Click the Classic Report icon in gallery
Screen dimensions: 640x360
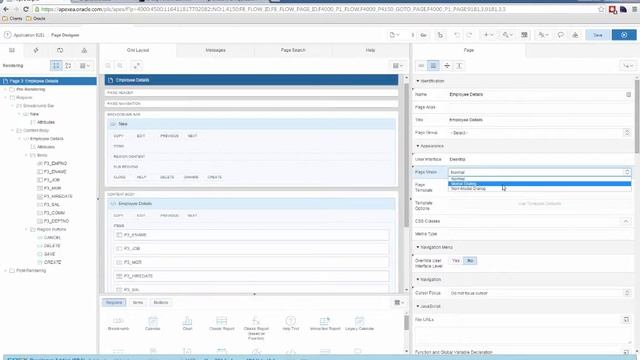click(222, 322)
